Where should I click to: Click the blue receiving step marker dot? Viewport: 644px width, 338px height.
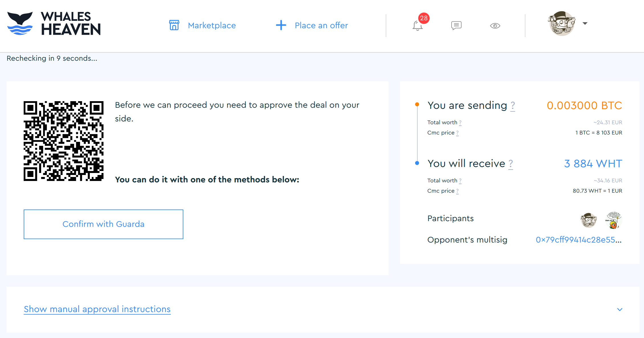click(417, 163)
